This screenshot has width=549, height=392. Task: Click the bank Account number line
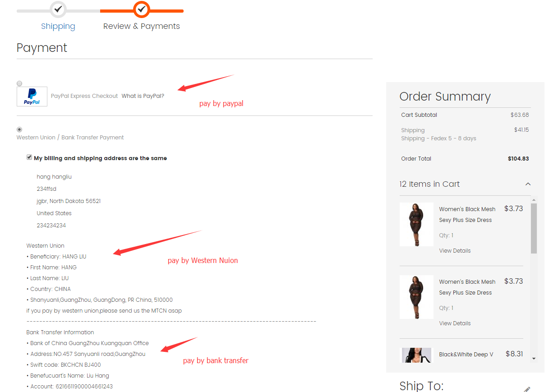(69, 387)
